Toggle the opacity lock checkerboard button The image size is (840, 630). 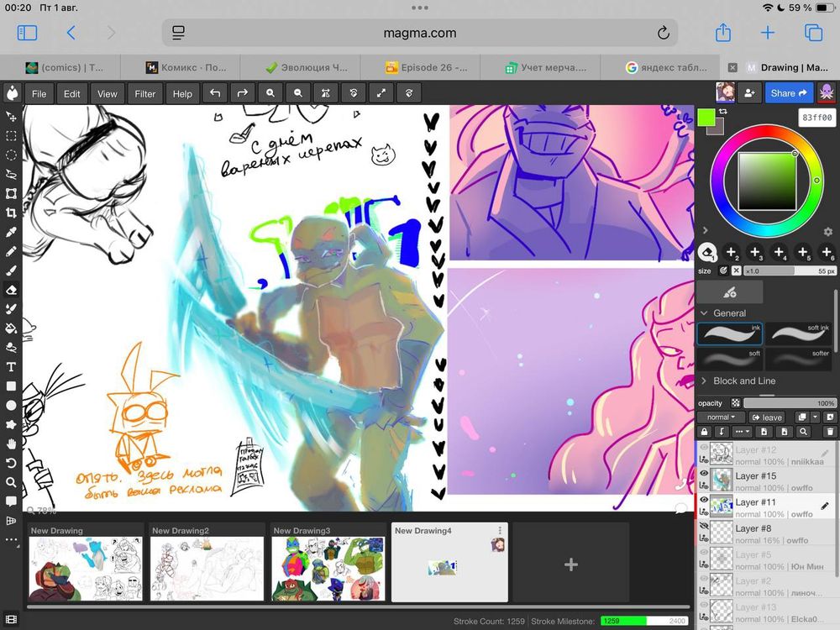click(x=736, y=403)
